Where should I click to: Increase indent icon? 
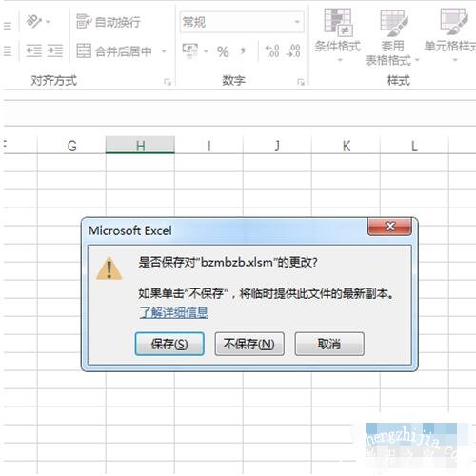55,50
